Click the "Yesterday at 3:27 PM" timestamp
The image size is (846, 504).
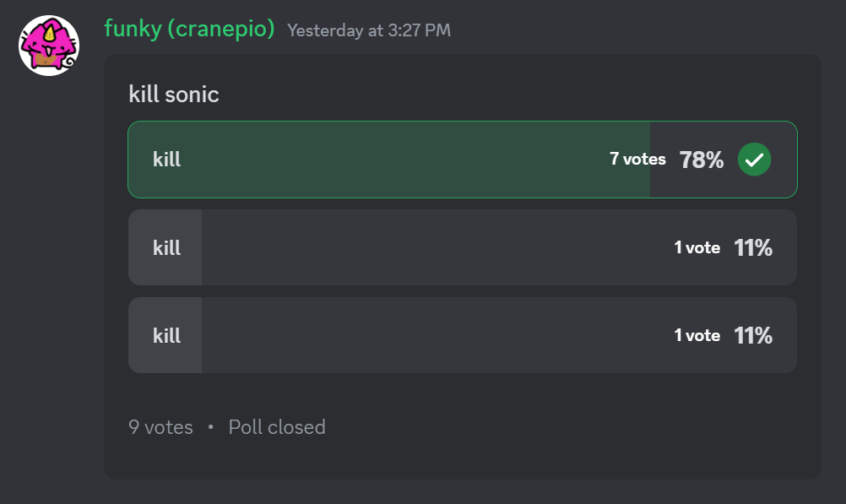click(x=369, y=30)
